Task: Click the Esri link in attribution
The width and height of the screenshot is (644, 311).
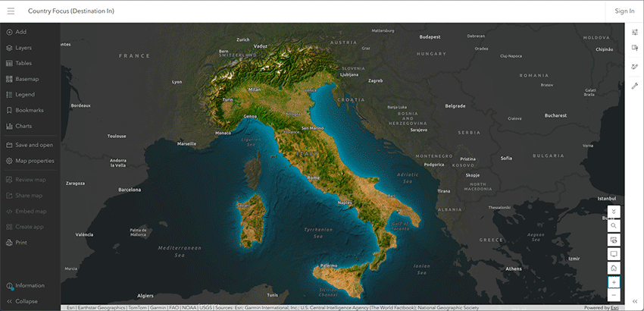Action: [616, 308]
